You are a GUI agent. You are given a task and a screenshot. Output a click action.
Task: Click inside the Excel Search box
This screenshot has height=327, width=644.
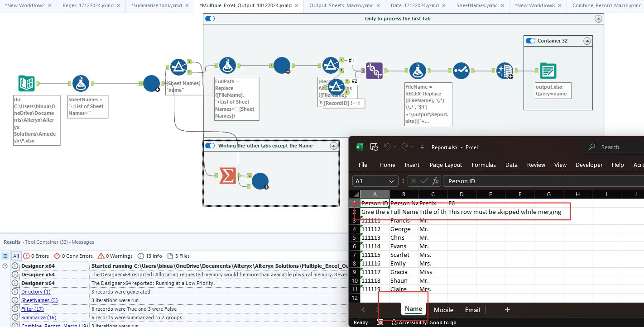(x=611, y=147)
